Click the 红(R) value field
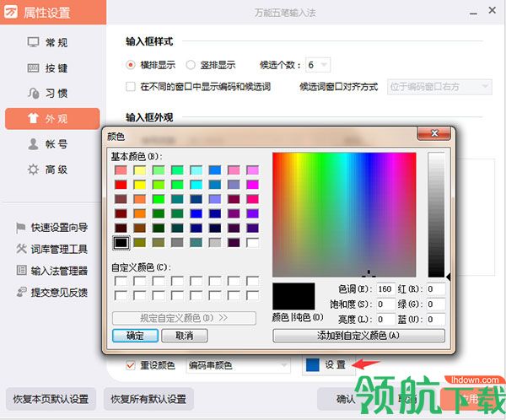The height and width of the screenshot is (420, 506). 436,288
